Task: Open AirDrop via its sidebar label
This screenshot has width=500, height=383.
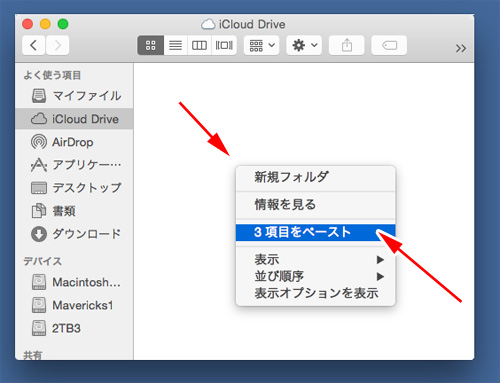Action: pos(73,142)
